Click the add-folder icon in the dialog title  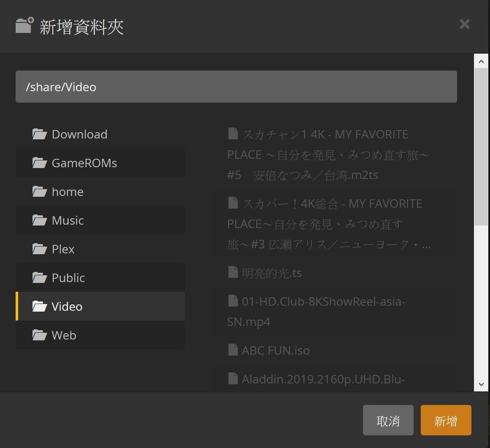pyautogui.click(x=25, y=25)
